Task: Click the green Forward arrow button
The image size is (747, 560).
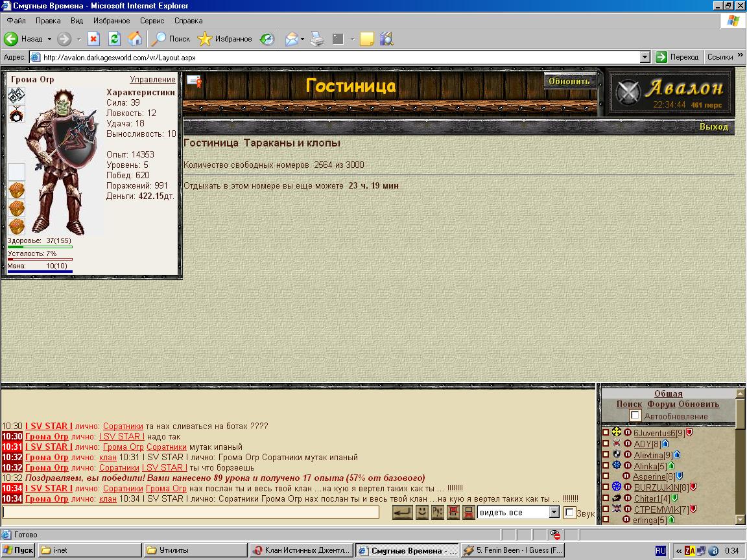Action: click(64, 39)
